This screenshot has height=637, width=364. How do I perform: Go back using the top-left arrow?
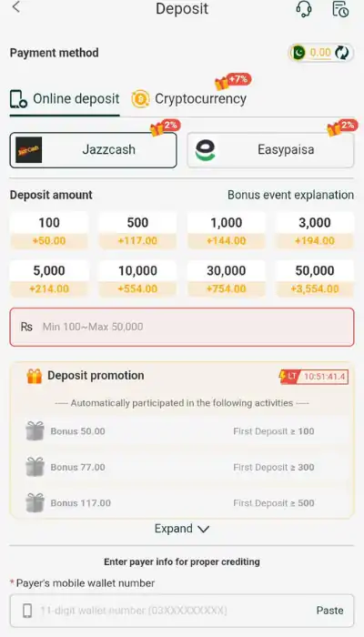click(x=15, y=7)
